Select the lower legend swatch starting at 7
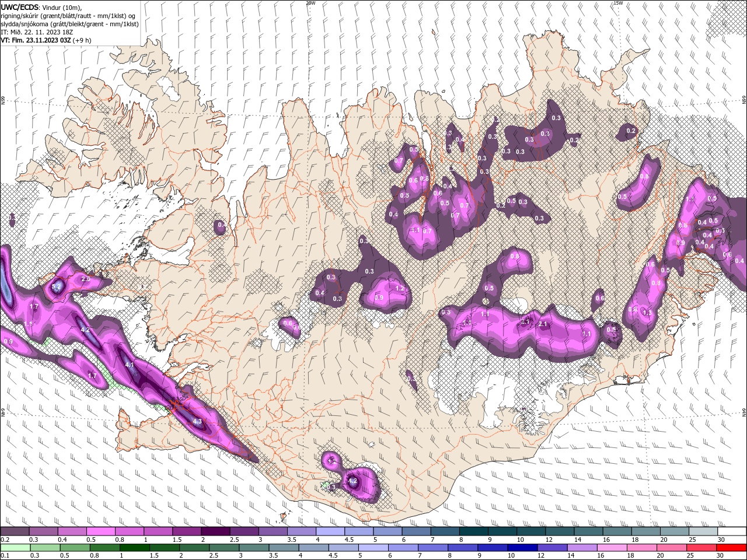 point(433,547)
